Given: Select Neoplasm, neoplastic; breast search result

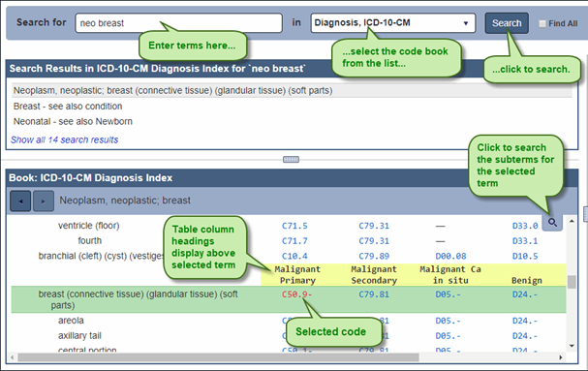Looking at the screenshot, I should coord(292,90).
